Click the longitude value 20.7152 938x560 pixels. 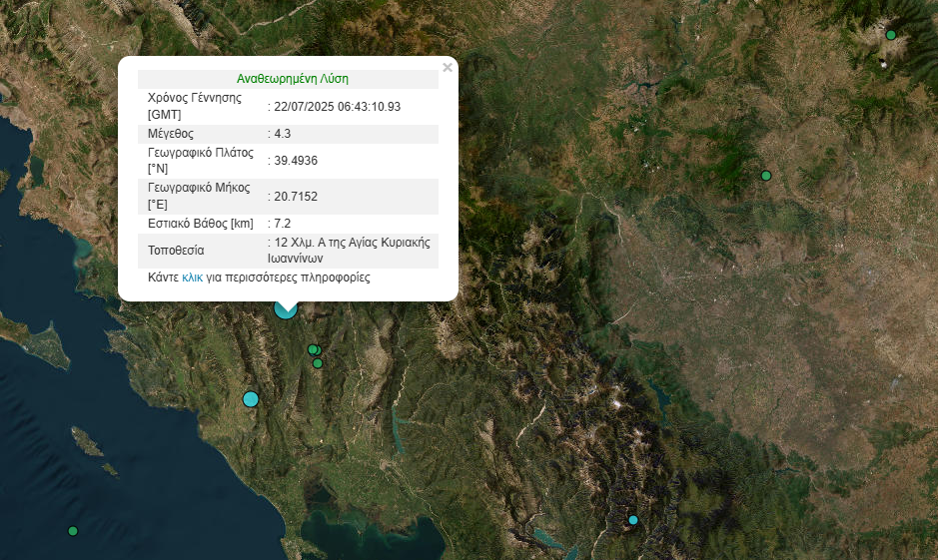296,197
